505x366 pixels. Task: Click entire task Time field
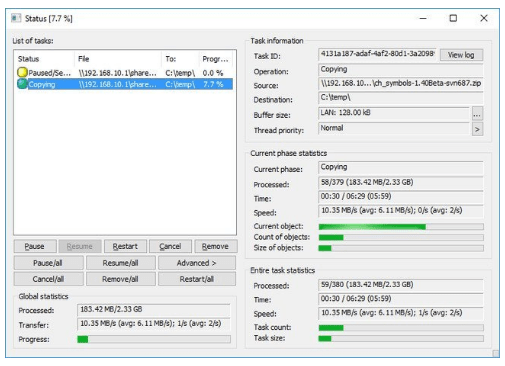401,299
